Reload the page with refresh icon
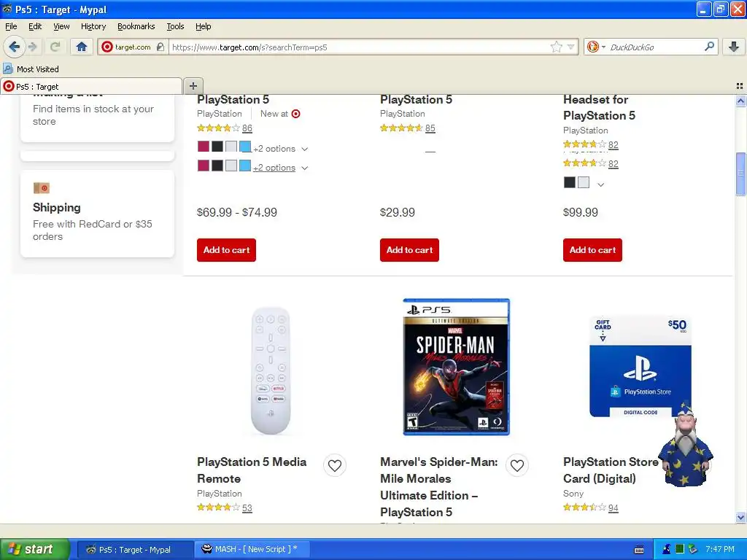Screen dimensions: 747x560 coord(55,47)
